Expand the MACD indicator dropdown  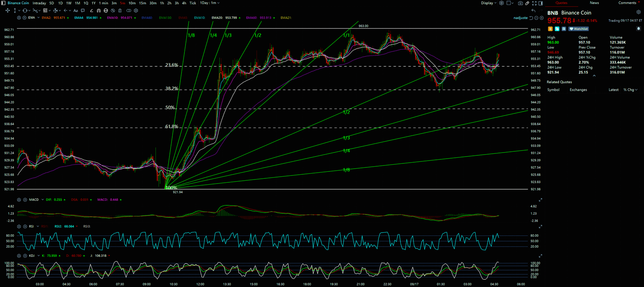(x=43, y=200)
